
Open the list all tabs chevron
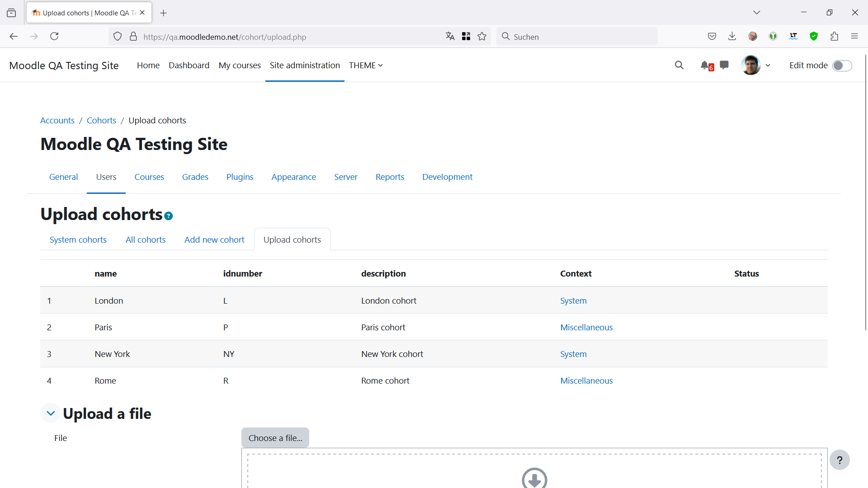click(757, 13)
